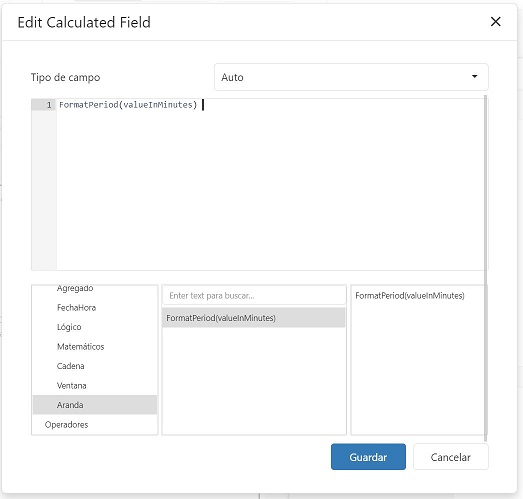Viewport: 523px width, 499px height.
Task: Select FormatPeriod(valueInMinutes) in the function list
Action: point(253,318)
